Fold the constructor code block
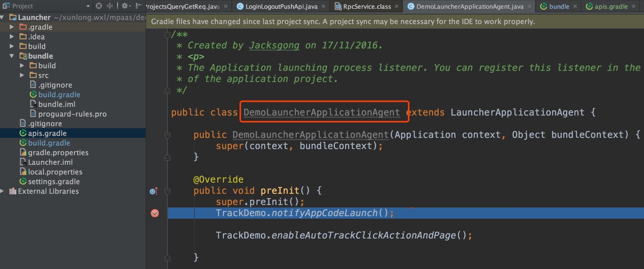 167,135
